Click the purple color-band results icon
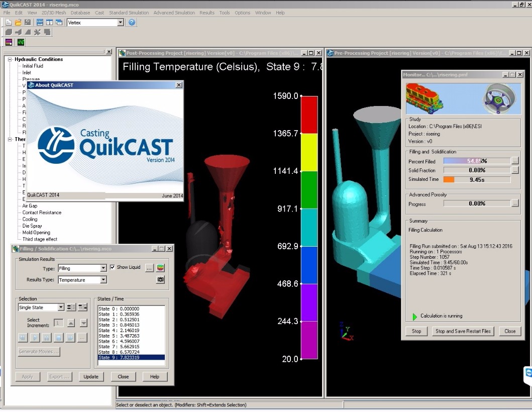The image size is (532, 412). (9, 42)
